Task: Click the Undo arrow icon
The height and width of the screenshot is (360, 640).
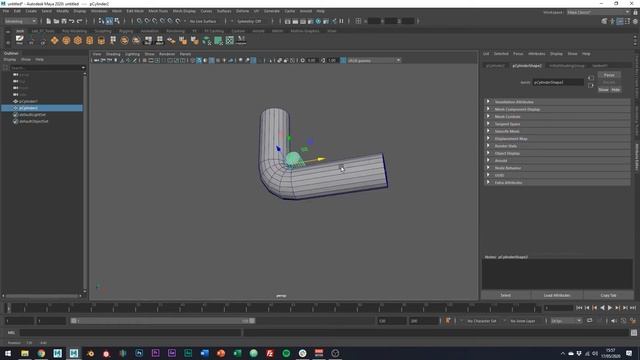Action: (71, 21)
